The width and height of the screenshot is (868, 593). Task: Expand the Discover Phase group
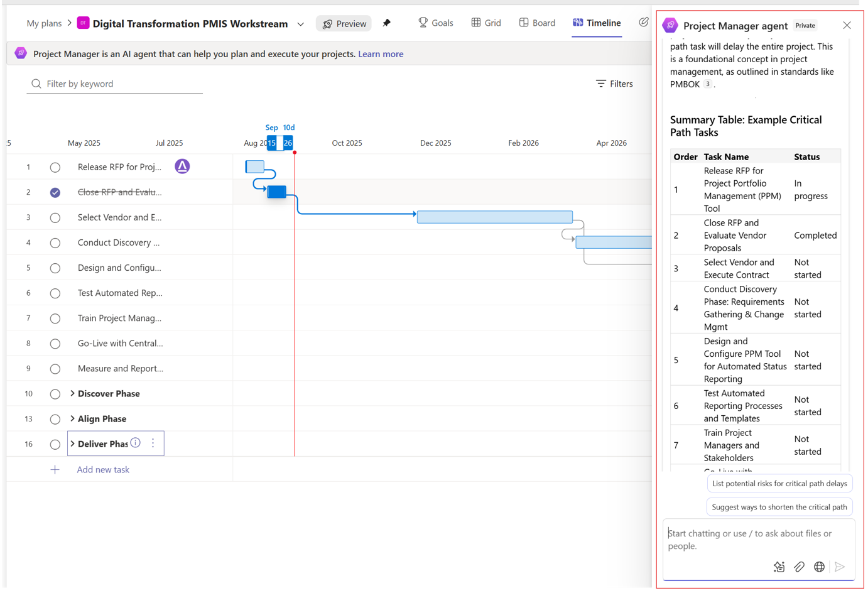coord(72,393)
